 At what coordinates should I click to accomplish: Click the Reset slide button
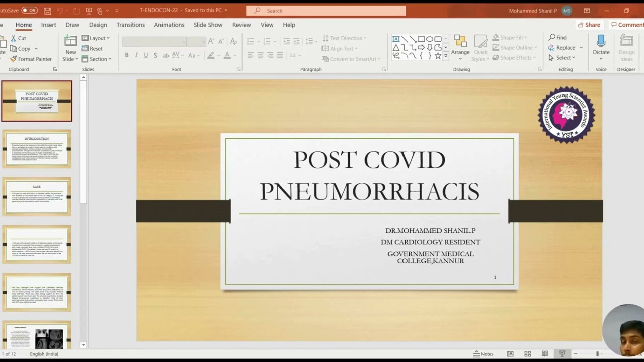tap(92, 49)
